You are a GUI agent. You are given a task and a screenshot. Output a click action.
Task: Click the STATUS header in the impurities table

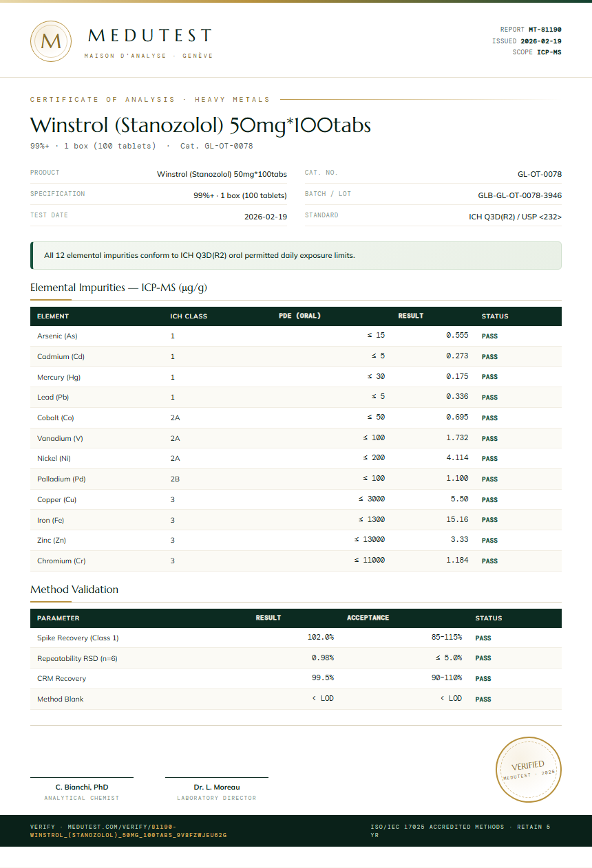[495, 316]
